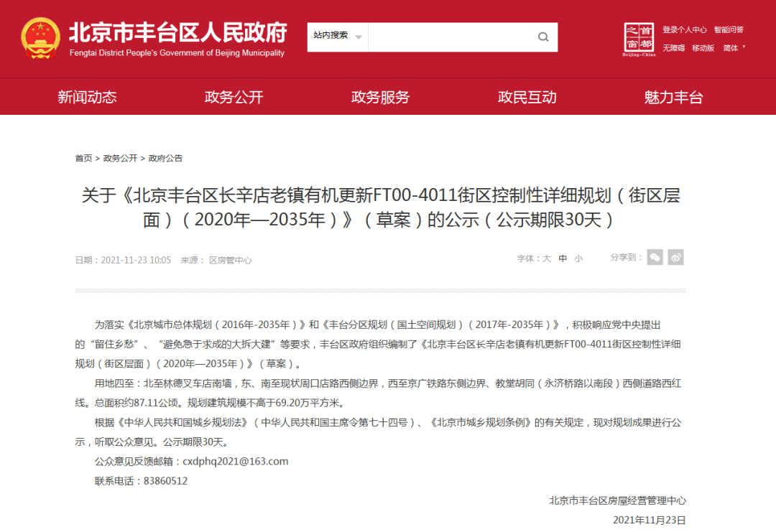776x532 pixels.
Task: Open the 政务公开 navigation menu
Action: (x=234, y=98)
